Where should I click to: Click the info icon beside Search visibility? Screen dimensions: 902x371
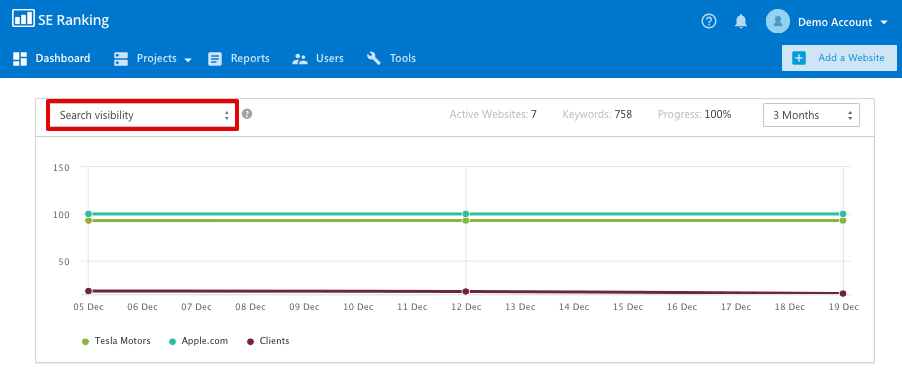coord(247,114)
